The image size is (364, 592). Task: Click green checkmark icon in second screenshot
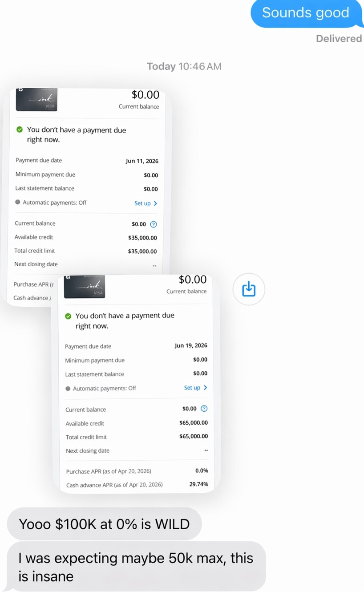[x=68, y=316]
